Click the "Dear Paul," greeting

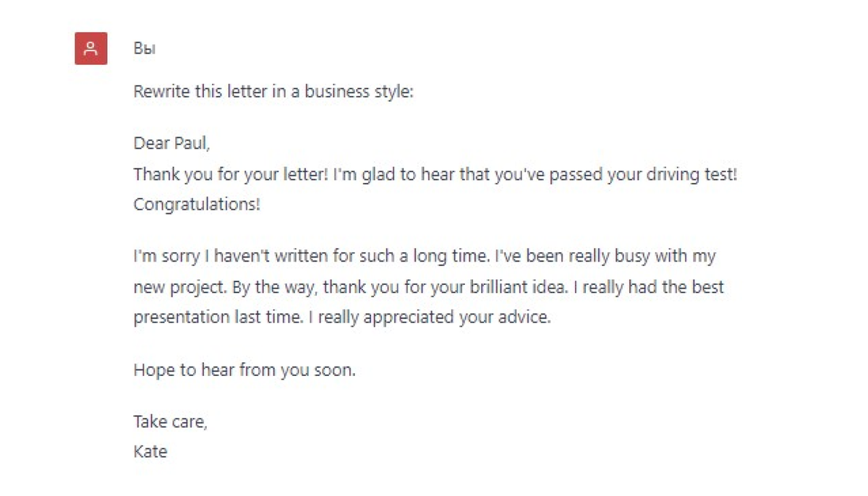[172, 143]
